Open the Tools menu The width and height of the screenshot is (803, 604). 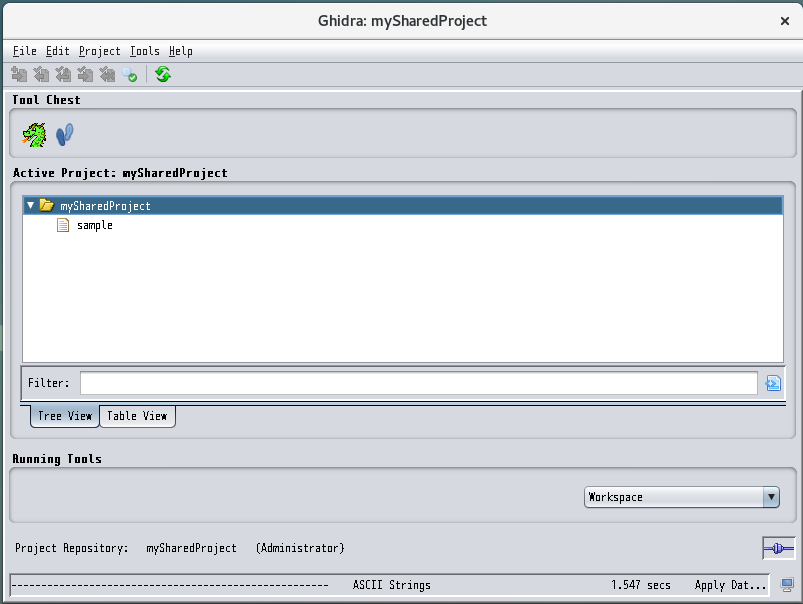click(144, 51)
